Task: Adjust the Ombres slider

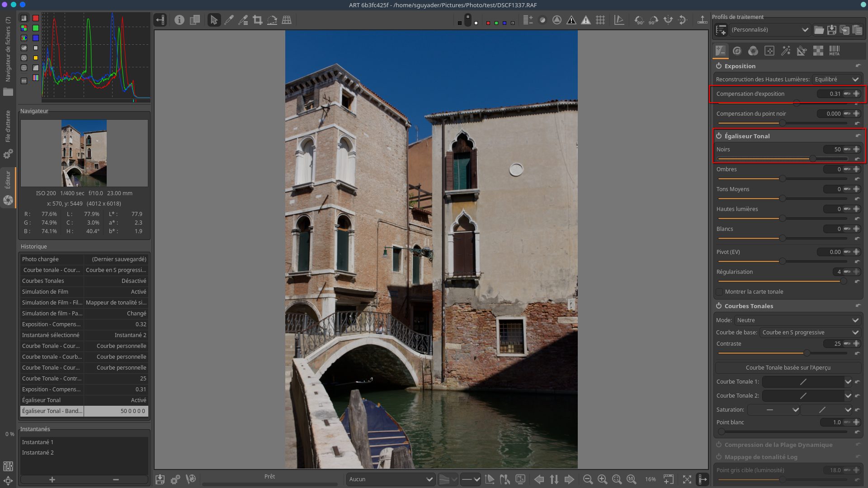Action: click(782, 178)
